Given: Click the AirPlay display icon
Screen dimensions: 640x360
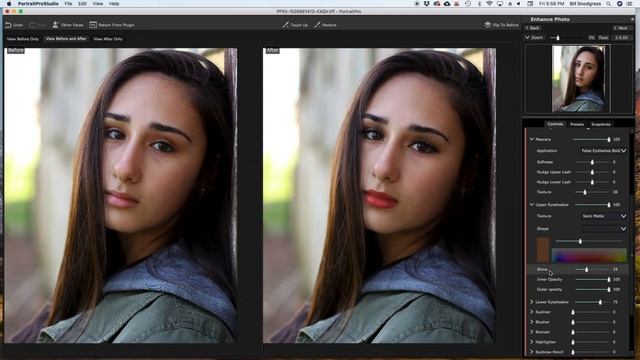Looking at the screenshot, I should coord(500,4).
